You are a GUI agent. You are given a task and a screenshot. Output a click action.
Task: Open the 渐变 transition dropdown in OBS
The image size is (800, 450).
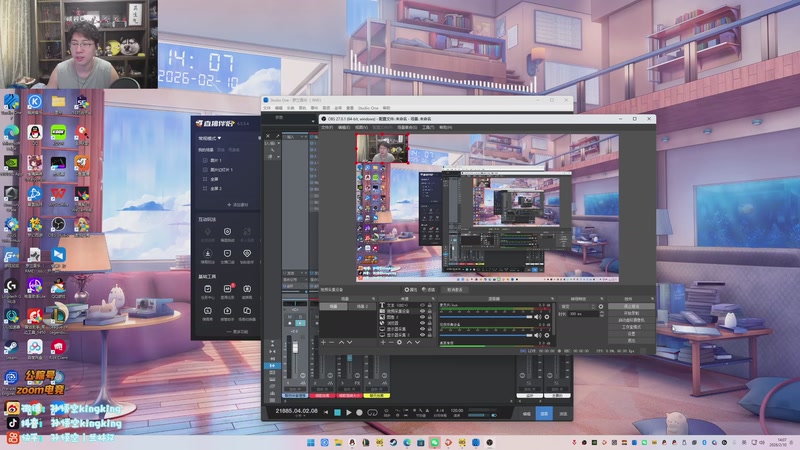(x=577, y=307)
